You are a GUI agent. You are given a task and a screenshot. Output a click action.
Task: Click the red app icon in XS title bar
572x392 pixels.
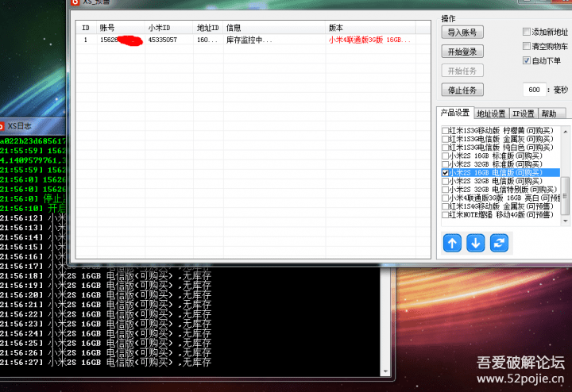pyautogui.click(x=74, y=2)
